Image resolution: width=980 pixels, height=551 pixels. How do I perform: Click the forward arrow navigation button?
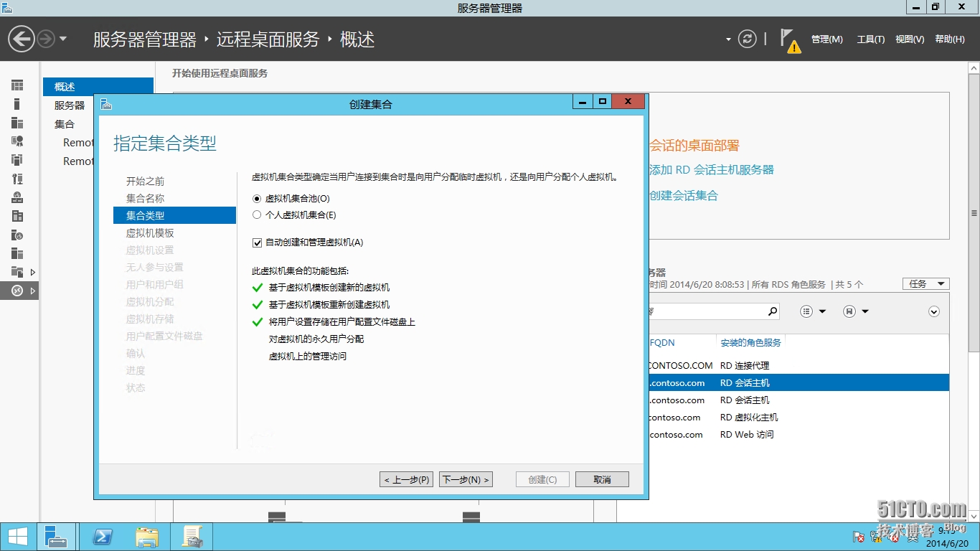(46, 39)
